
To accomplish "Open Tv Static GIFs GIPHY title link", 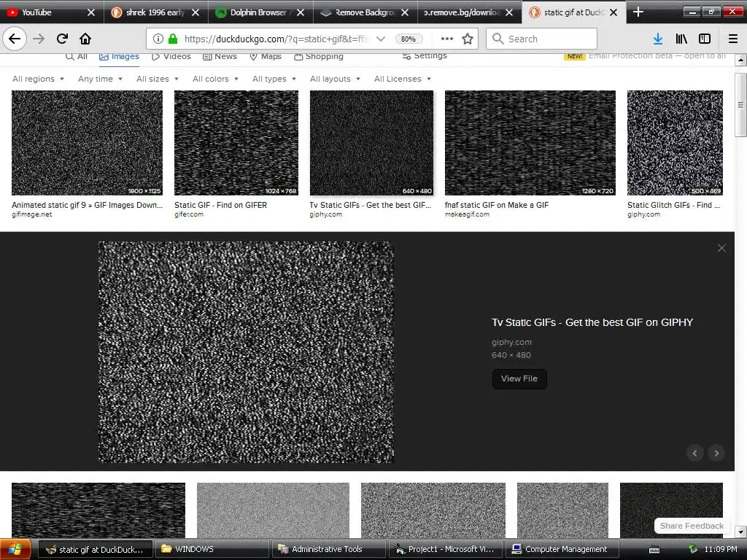I will click(x=592, y=322).
